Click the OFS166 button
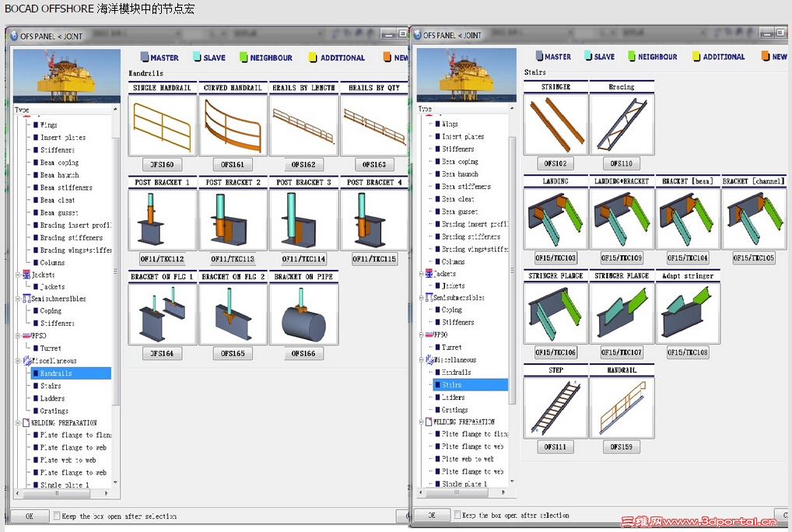 pyautogui.click(x=303, y=353)
